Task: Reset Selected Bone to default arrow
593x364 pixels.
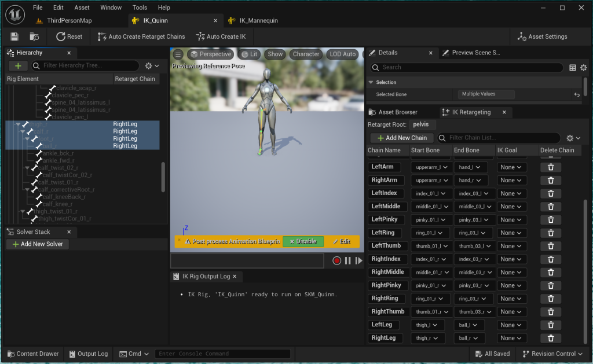Action: (577, 94)
